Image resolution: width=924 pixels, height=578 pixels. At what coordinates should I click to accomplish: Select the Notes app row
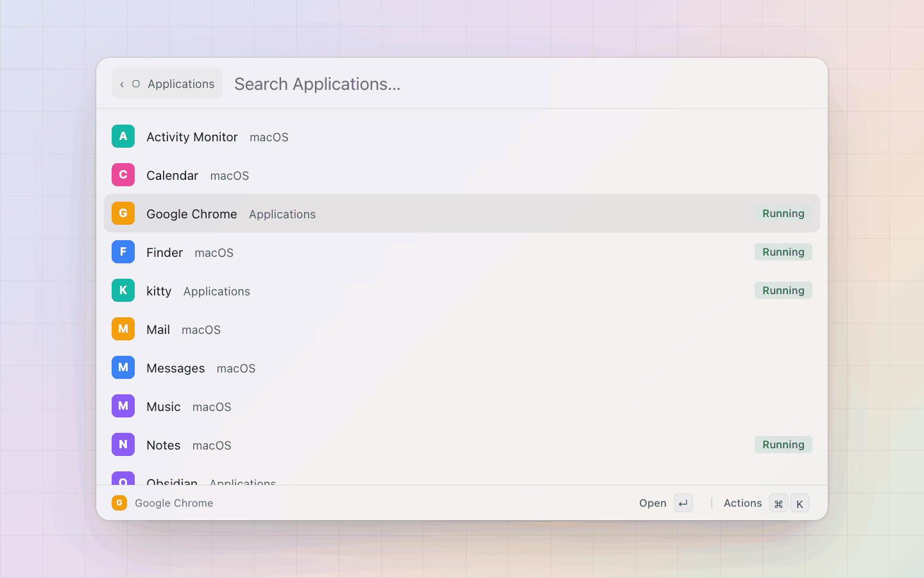tap(462, 444)
